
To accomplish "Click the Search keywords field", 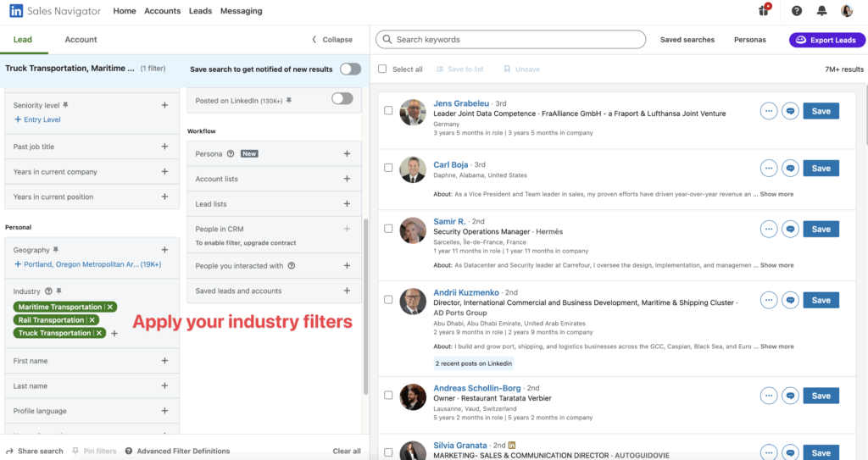I will click(510, 39).
